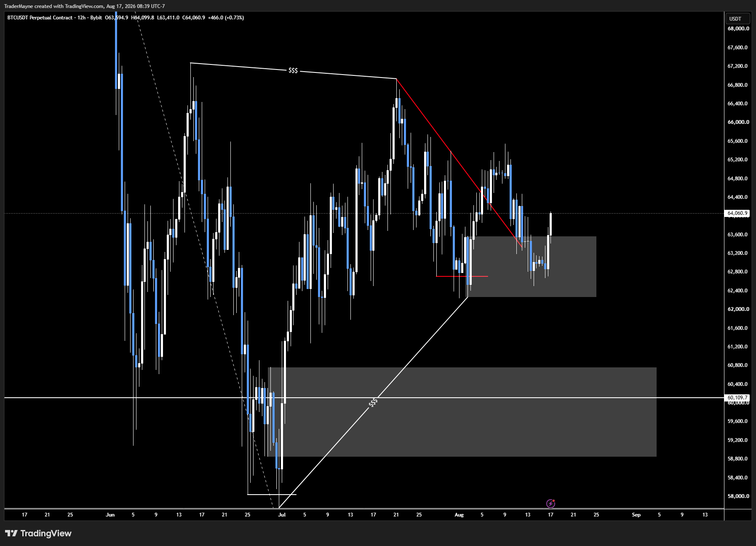Select the short red horizontal line
Viewport: 756px width, 546px height.
click(x=462, y=276)
